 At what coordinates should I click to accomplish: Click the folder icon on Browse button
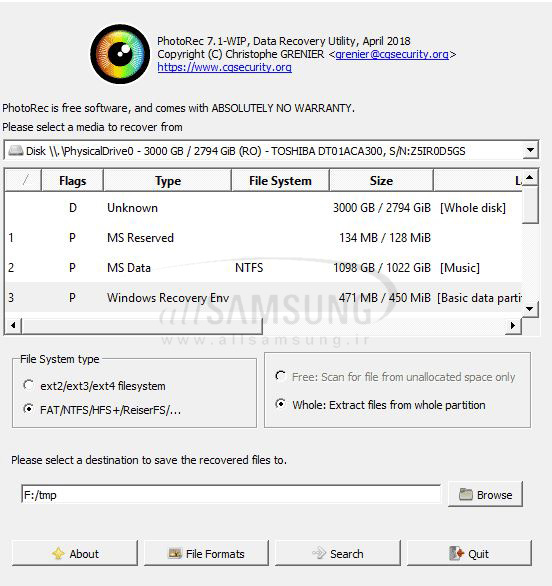(x=466, y=494)
